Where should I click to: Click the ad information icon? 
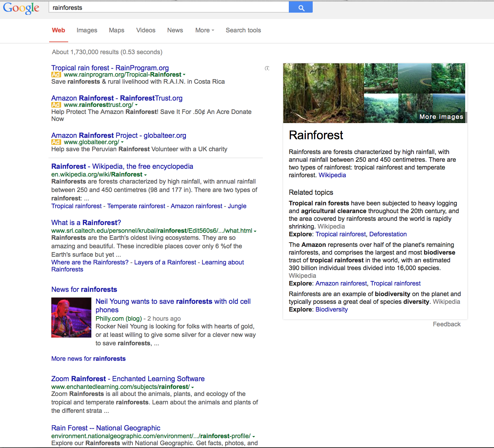pyautogui.click(x=267, y=68)
